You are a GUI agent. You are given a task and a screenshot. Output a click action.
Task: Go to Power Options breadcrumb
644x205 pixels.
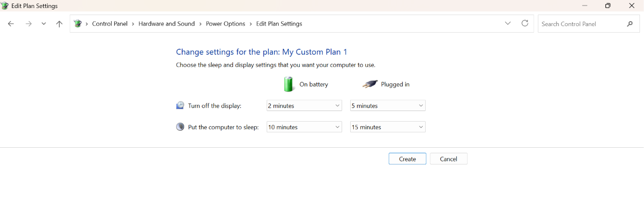click(x=225, y=24)
